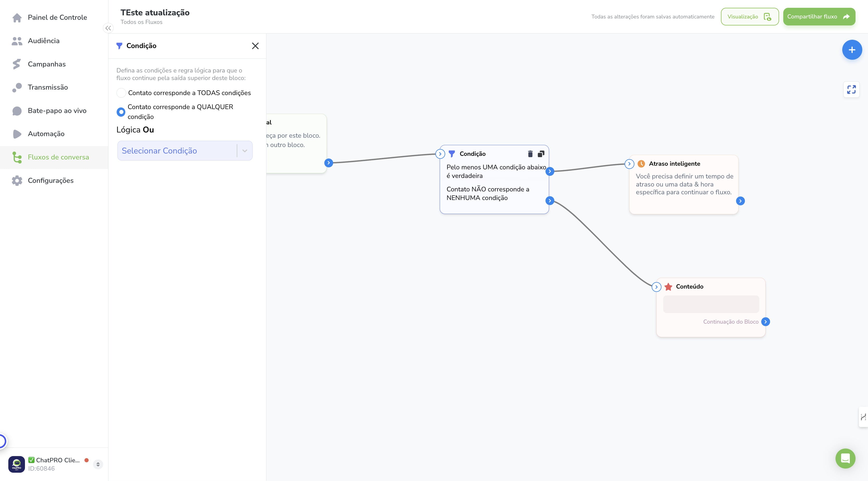The image size is (868, 481).
Task: Click Compartilhar fluxo button
Action: [x=819, y=17]
